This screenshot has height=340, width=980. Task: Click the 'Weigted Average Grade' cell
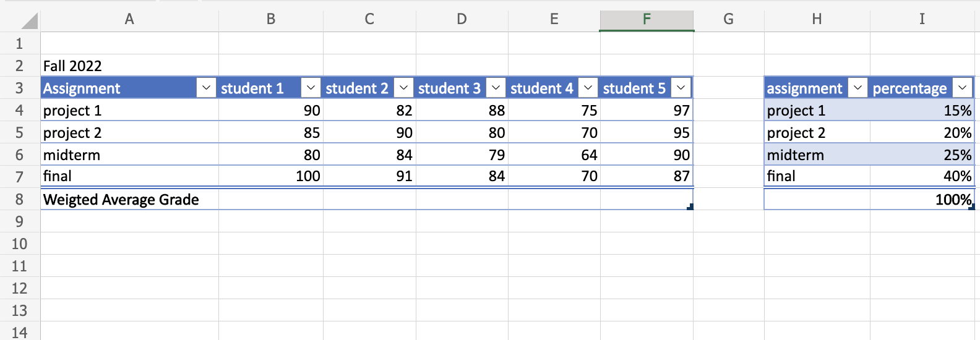[129, 199]
